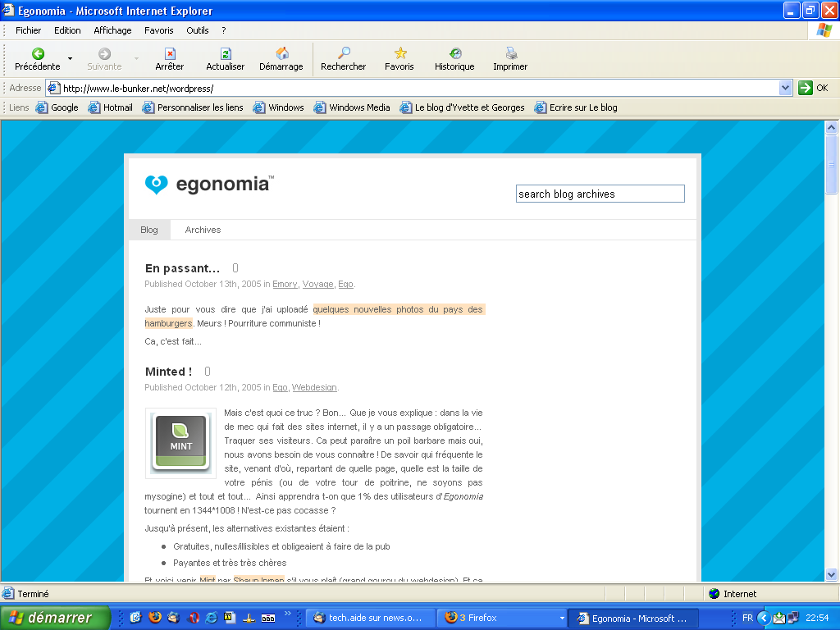Click the Précédente back arrow icon
The height and width of the screenshot is (630, 840).
point(38,54)
